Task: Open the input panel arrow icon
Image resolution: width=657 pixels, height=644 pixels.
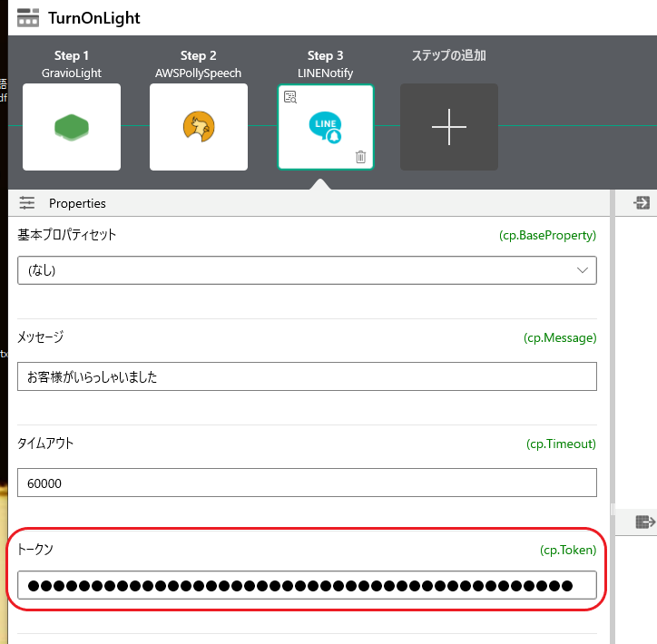Action: click(642, 203)
